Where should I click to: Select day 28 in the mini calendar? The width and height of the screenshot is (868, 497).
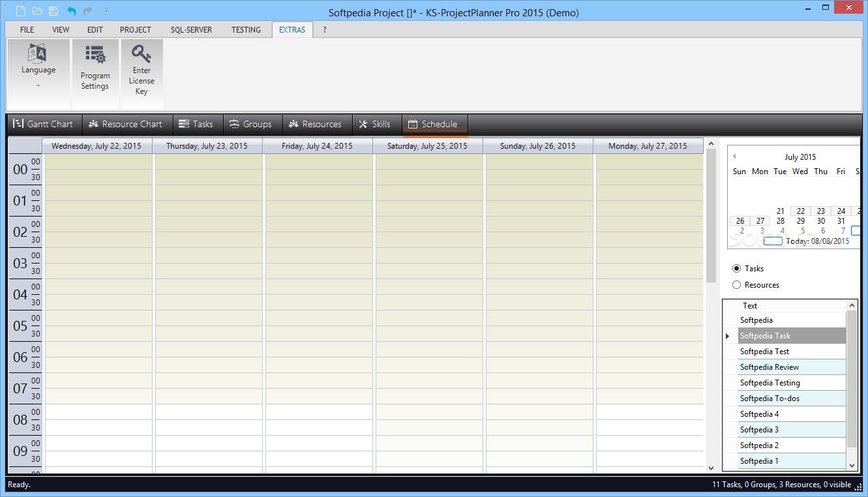coord(781,221)
